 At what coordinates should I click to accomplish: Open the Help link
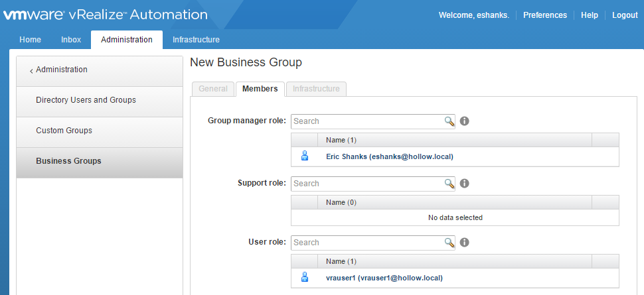coord(590,15)
